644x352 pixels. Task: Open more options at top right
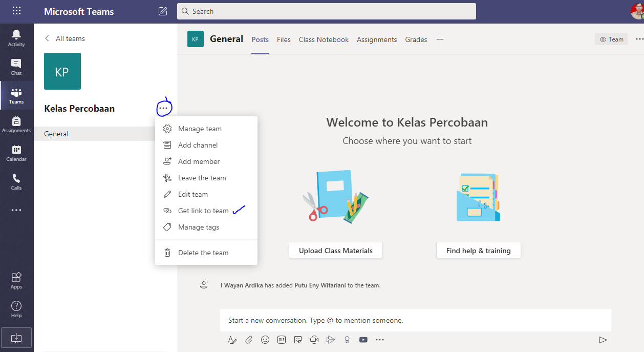639,39
